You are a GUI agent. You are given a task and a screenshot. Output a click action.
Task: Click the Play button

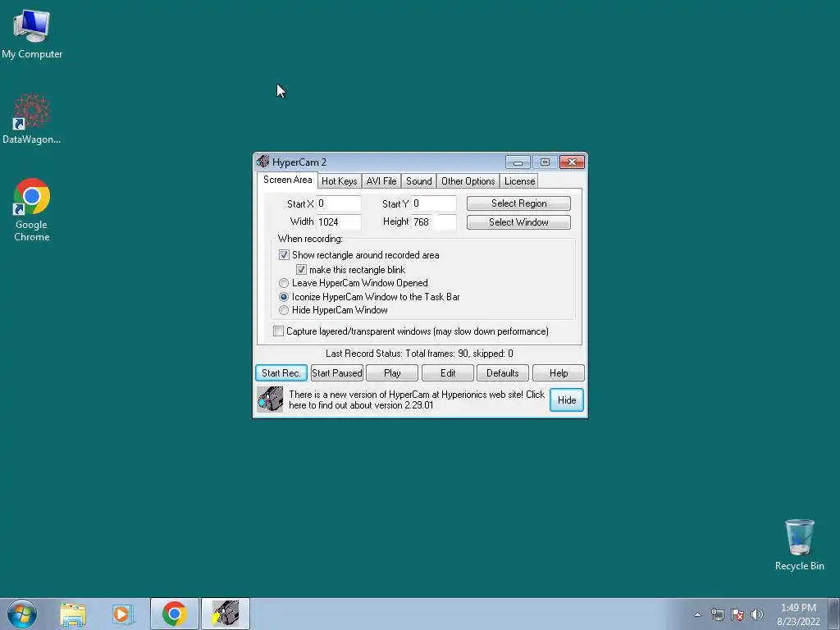392,373
